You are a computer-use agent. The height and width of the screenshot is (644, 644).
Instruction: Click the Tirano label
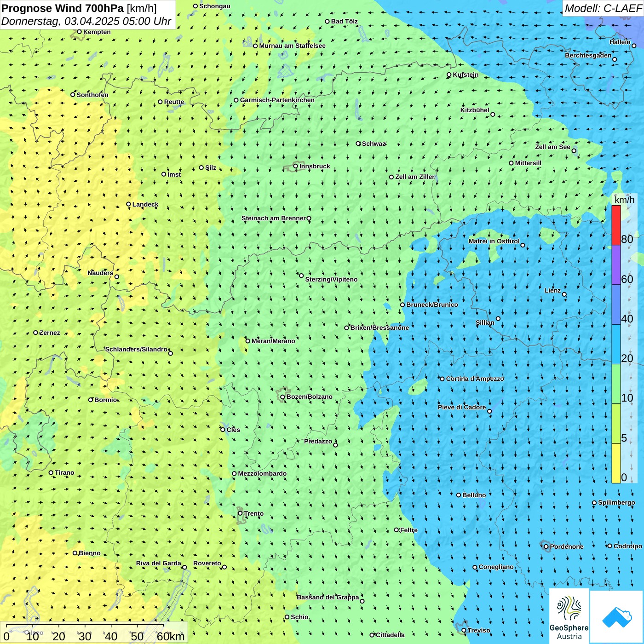[64, 472]
